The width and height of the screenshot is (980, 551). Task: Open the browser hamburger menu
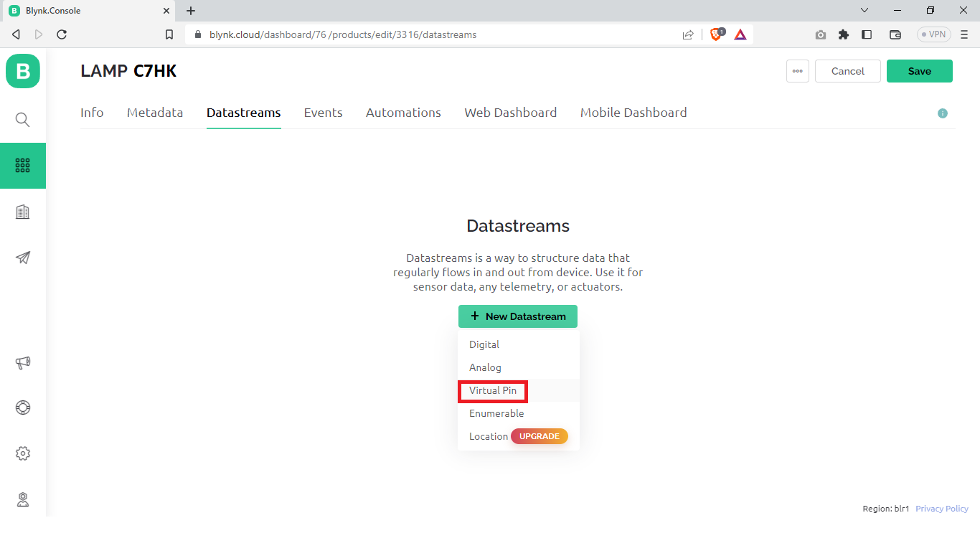coord(964,34)
